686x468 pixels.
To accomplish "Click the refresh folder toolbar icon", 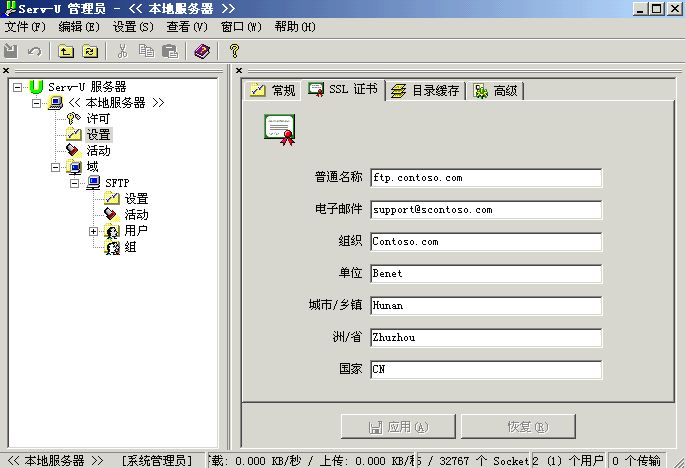I will (90, 51).
